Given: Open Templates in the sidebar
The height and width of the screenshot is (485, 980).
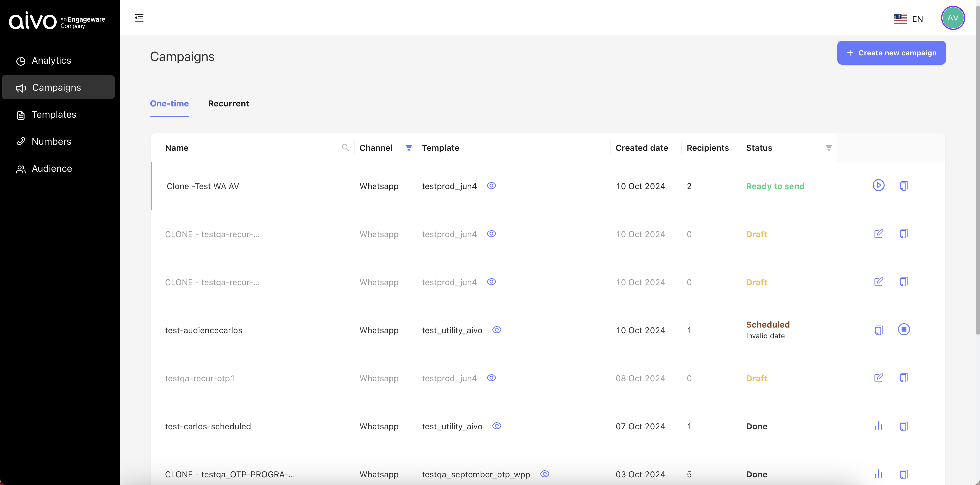Looking at the screenshot, I should [54, 115].
